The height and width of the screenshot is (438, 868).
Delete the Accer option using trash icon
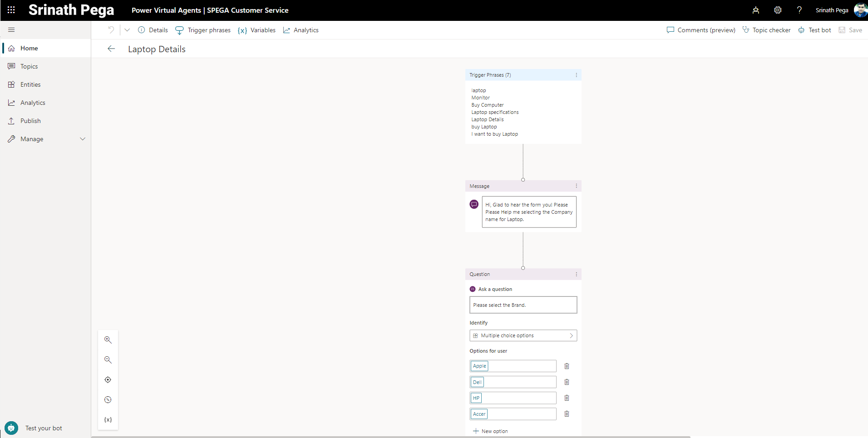click(x=567, y=414)
